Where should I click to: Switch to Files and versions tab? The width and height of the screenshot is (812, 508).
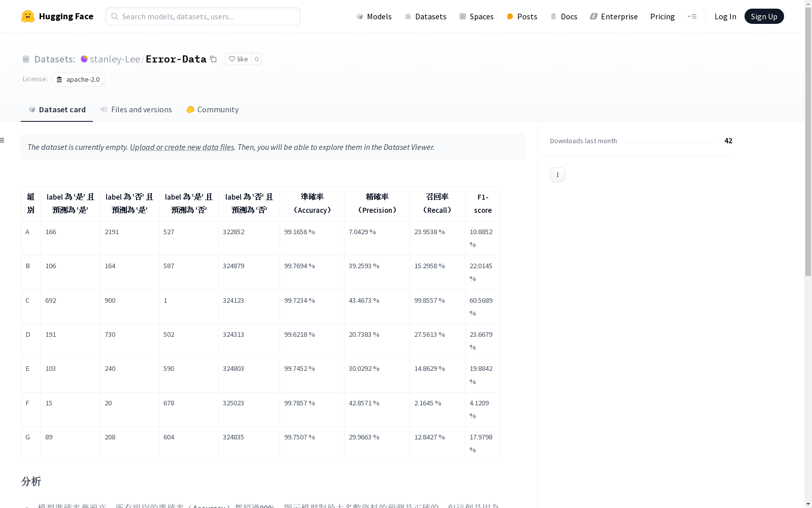136,109
